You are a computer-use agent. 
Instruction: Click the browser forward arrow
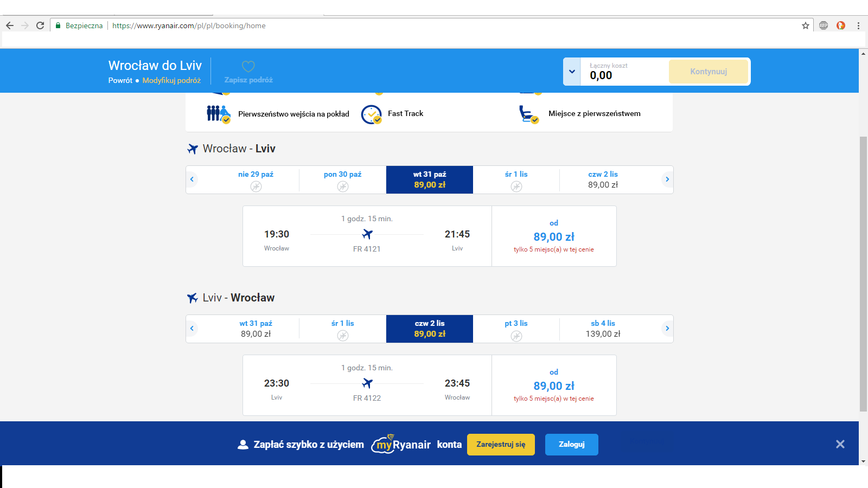click(25, 25)
